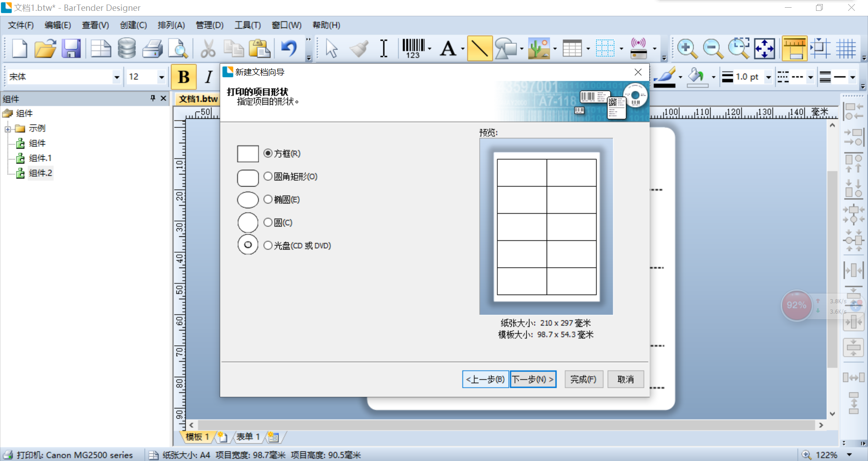
Task: Pick the format painter brush tool
Action: (x=359, y=48)
